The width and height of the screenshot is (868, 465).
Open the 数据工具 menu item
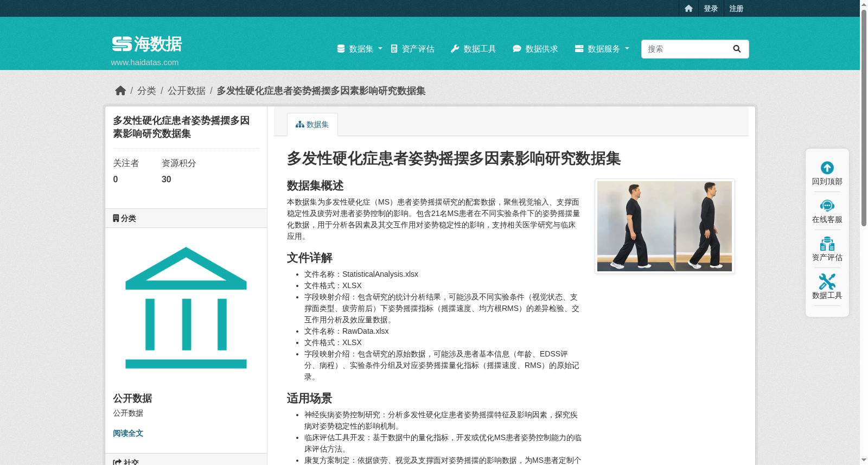coord(474,49)
